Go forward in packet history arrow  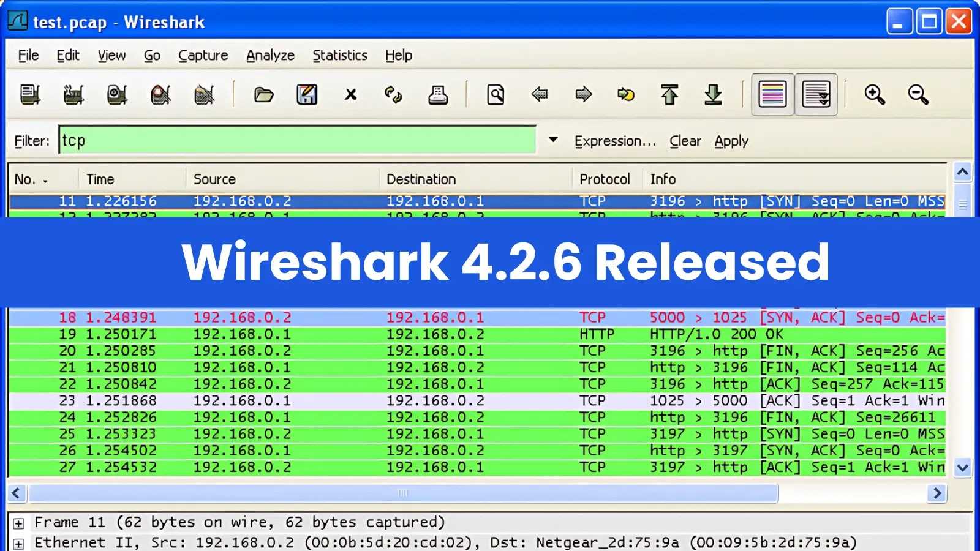[584, 94]
